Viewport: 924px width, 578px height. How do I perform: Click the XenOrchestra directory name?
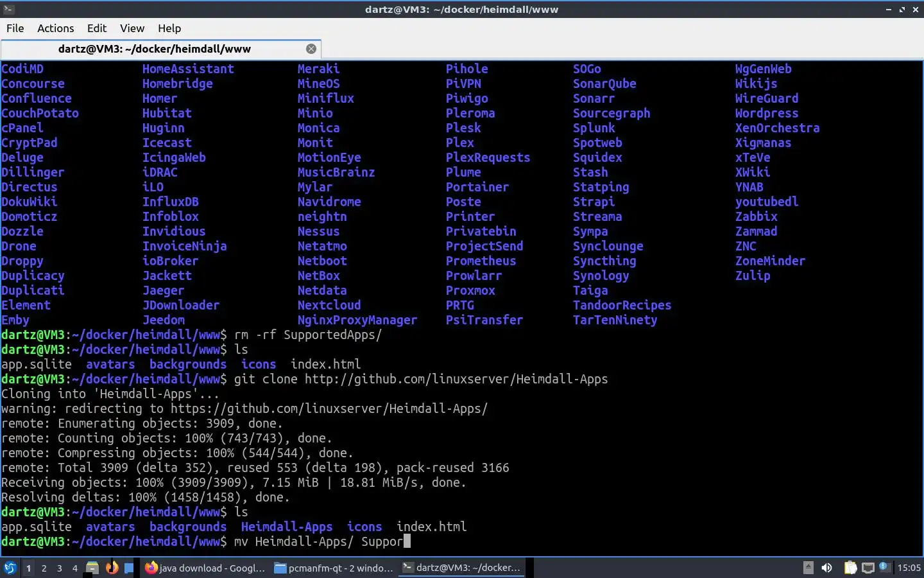click(778, 128)
